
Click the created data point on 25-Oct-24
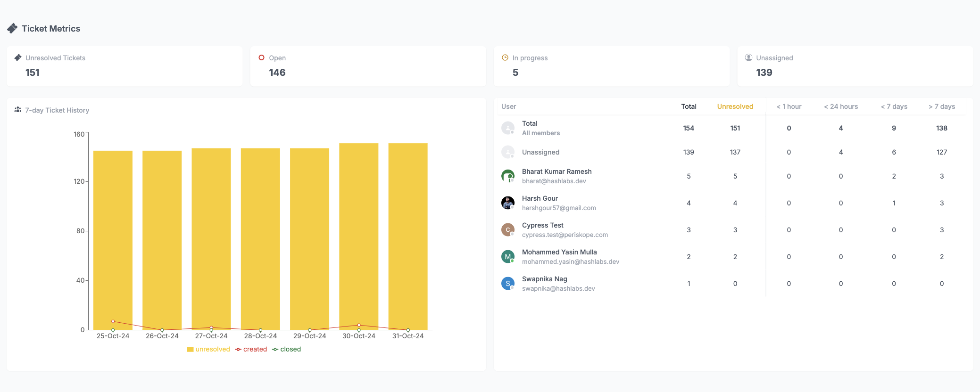point(113,321)
